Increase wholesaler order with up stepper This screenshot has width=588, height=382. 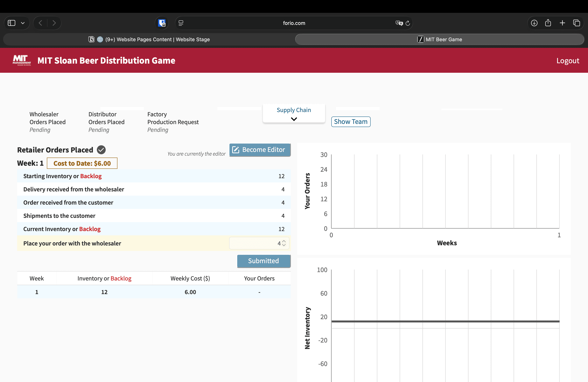pos(284,241)
